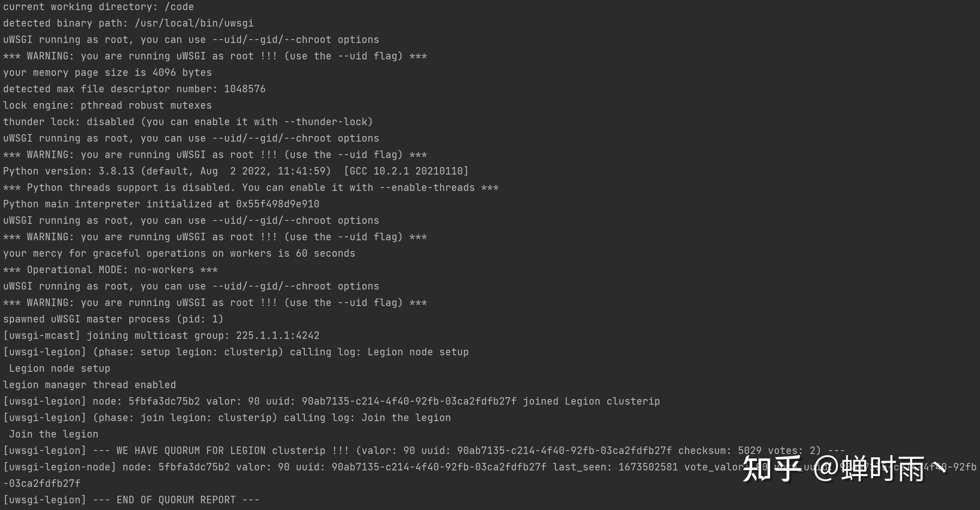Click the "current working directory: /code" line
The height and width of the screenshot is (510, 980).
coord(98,7)
